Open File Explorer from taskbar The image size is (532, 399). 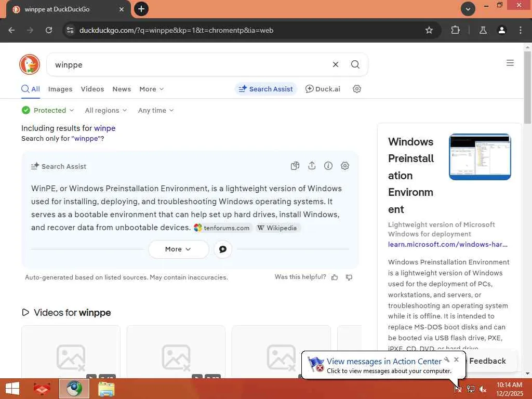pyautogui.click(x=106, y=389)
